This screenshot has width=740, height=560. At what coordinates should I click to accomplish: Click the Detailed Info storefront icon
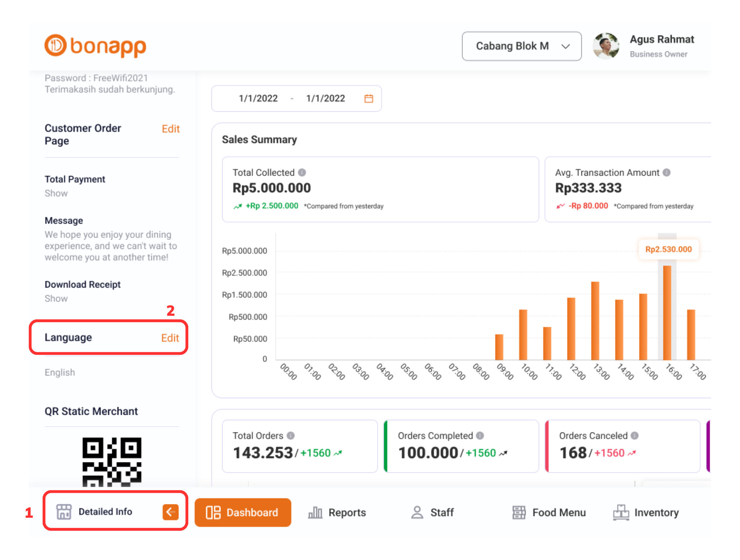point(64,512)
